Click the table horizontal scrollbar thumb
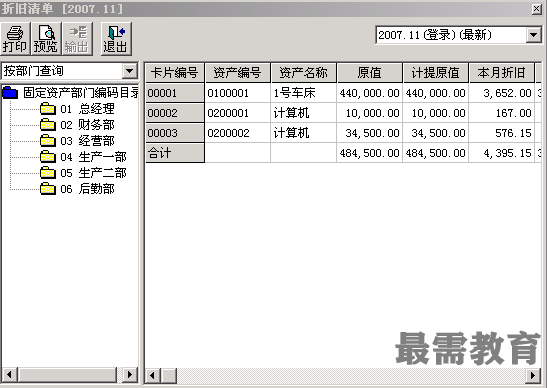This screenshot has width=547, height=388. click(x=169, y=375)
